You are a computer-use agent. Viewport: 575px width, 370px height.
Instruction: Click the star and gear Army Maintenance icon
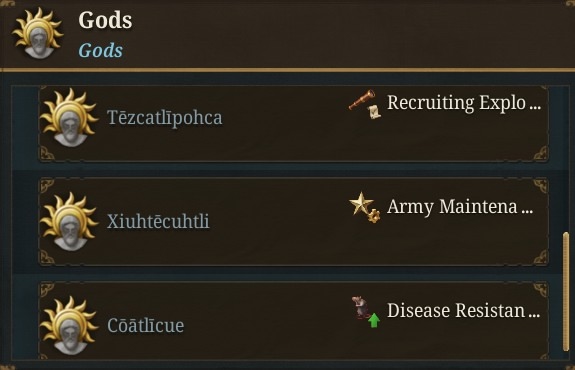point(364,207)
